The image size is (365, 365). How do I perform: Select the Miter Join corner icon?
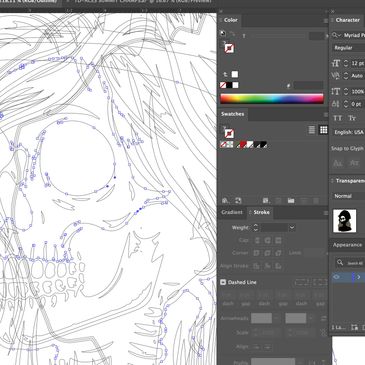256,253
